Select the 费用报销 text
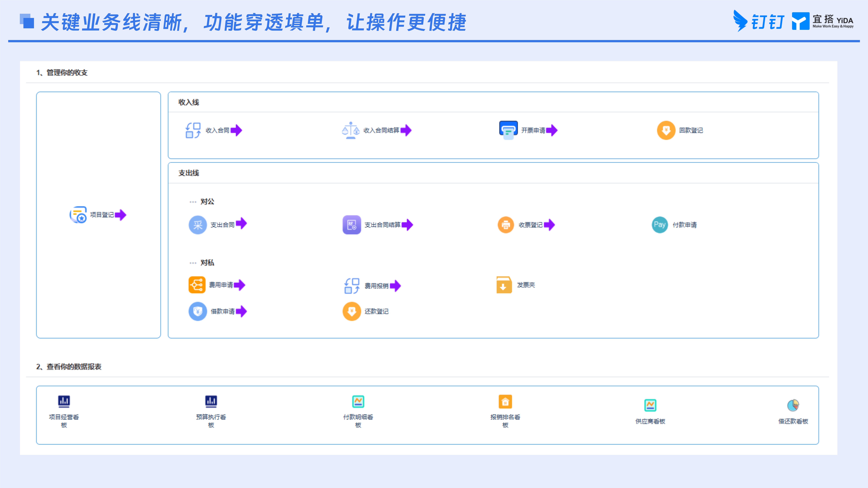 pos(377,286)
